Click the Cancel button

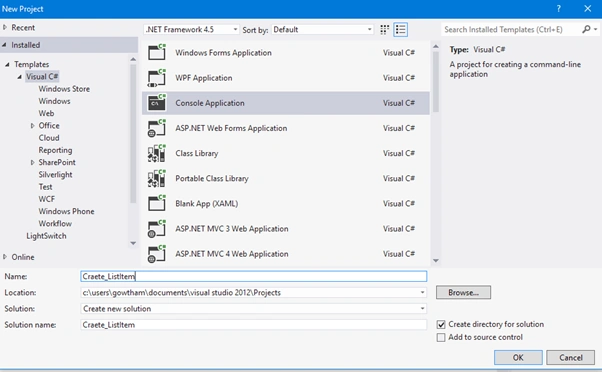pos(571,357)
